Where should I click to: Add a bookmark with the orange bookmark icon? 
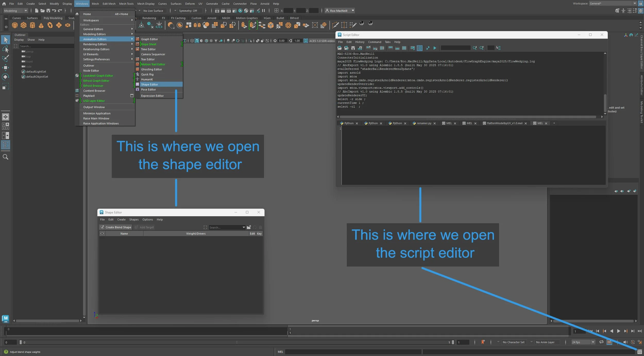pyautogui.click(x=483, y=342)
